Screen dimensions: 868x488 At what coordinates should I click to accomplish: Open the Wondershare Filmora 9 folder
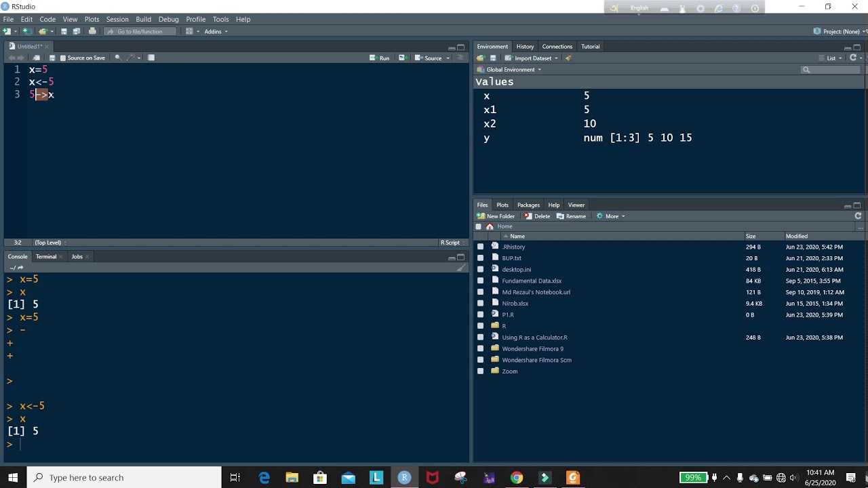532,349
